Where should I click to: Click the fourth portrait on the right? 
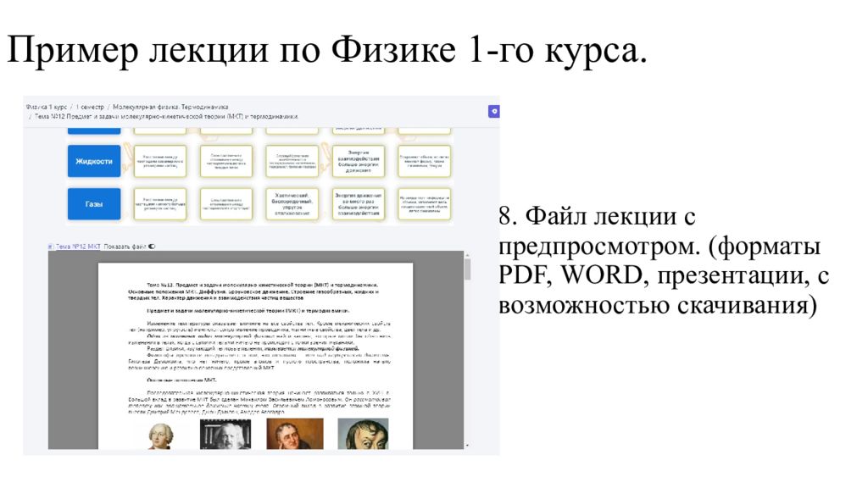click(x=362, y=433)
